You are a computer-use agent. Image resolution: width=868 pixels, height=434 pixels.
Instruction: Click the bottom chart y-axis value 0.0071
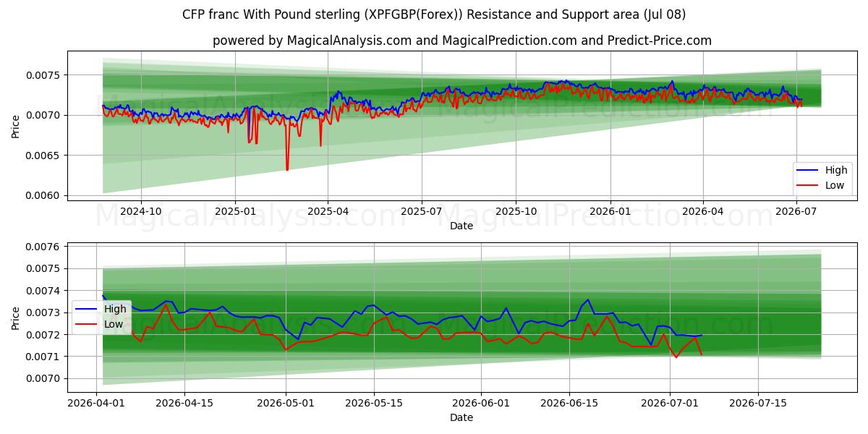(45, 357)
